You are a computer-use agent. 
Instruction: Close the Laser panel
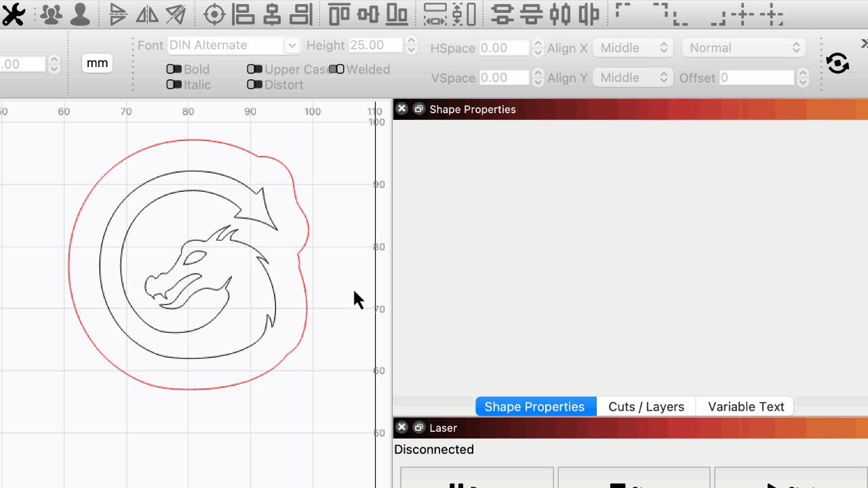(401, 427)
